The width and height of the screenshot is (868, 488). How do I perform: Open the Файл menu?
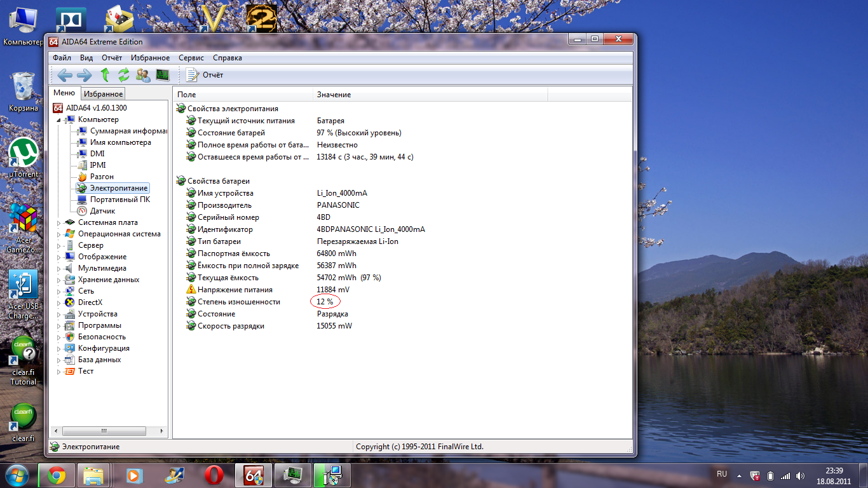pos(62,58)
